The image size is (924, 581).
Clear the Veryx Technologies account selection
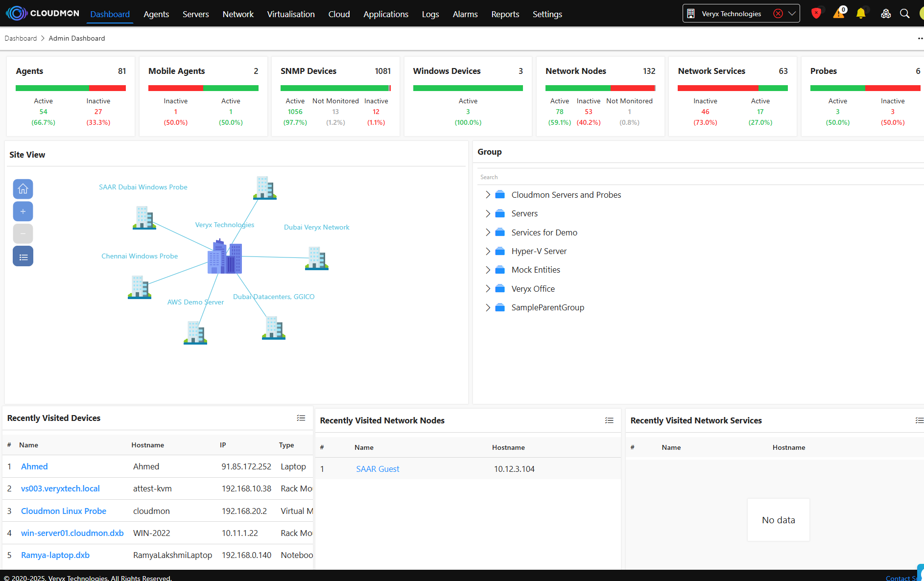pos(778,14)
